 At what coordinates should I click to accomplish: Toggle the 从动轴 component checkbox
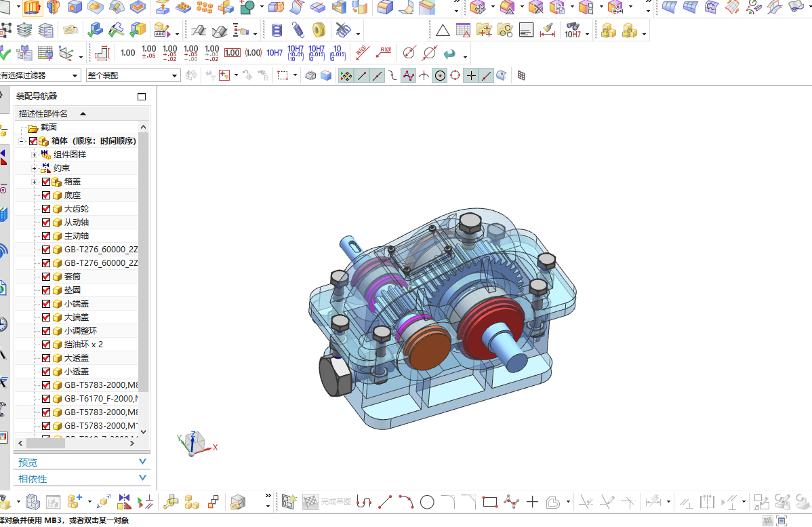pos(46,222)
